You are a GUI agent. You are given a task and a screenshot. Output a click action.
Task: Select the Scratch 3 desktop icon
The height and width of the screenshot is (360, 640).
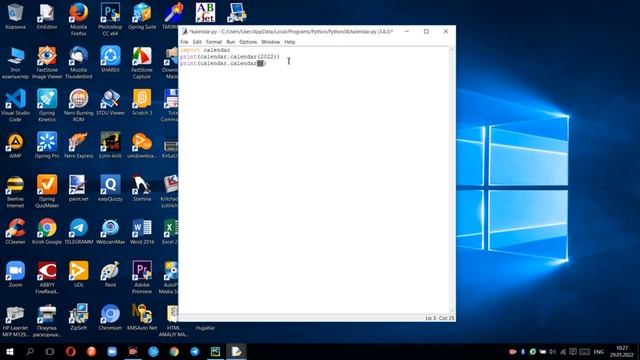tap(142, 102)
